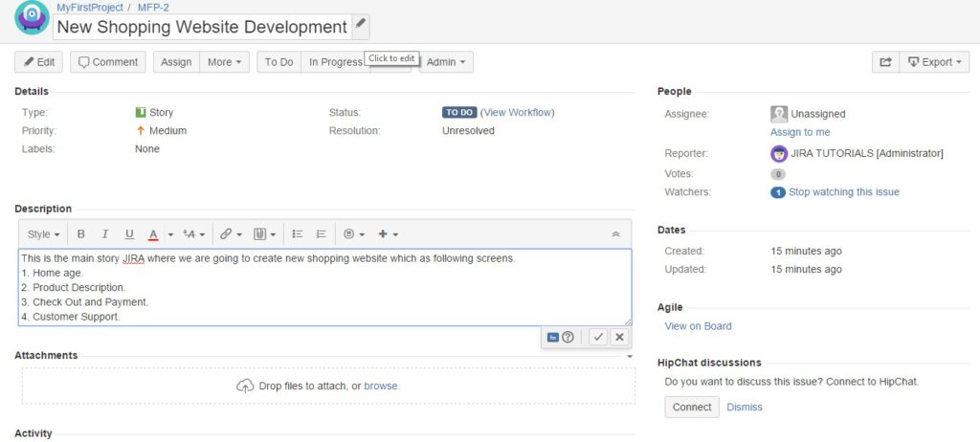Open the text color dropdown arrow
Screen dimensions: 980x442
click(170, 235)
